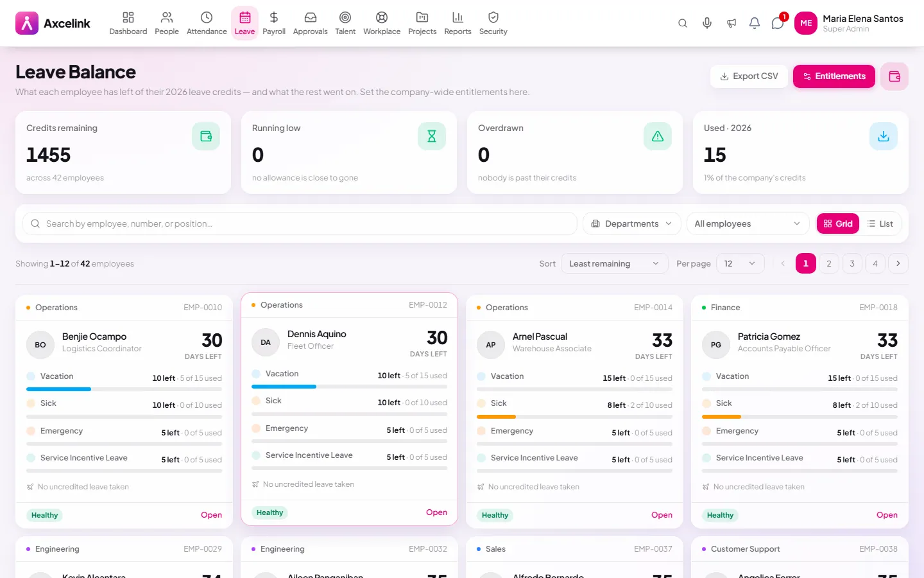Export leave balances as CSV
The width and height of the screenshot is (924, 578).
(749, 76)
